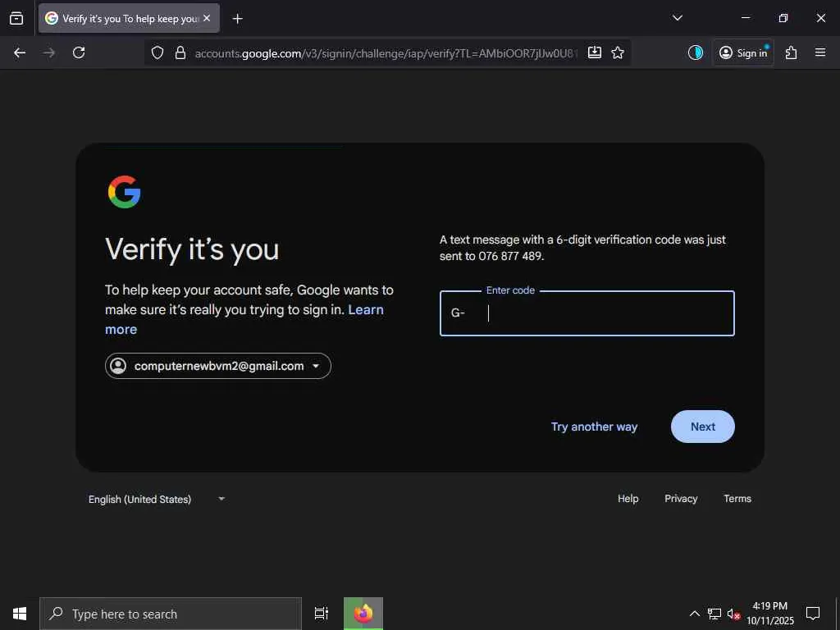Open the Windows Start menu
840x630 pixels.
20,614
